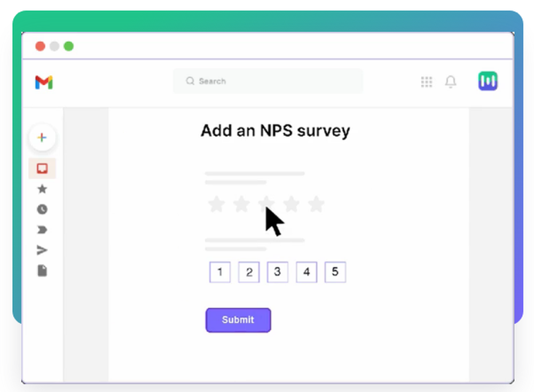
Task: Open Drafts via sidebar document icon
Action: pos(42,271)
